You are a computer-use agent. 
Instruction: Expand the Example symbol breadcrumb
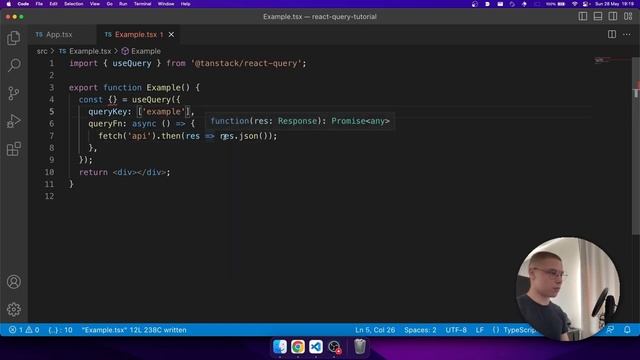click(141, 51)
